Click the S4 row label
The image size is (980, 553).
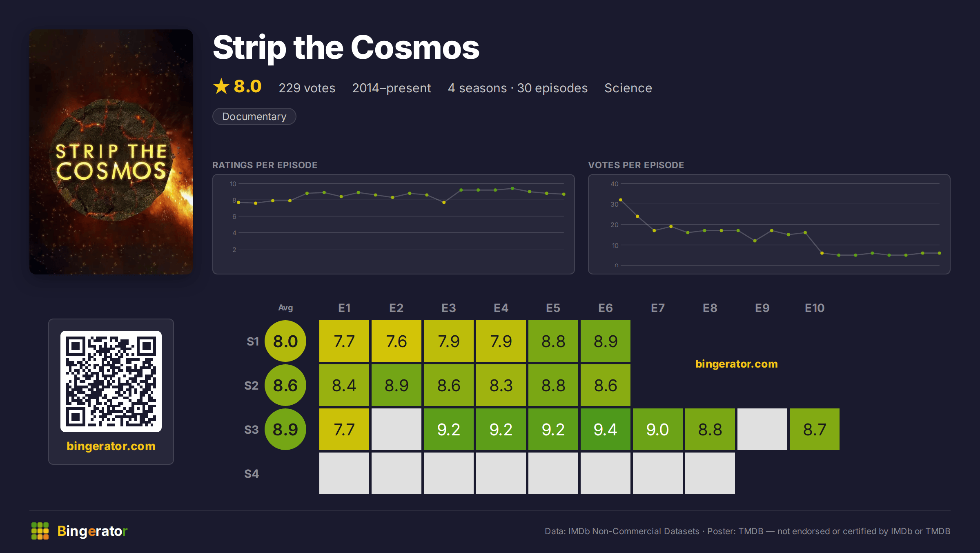(x=252, y=474)
